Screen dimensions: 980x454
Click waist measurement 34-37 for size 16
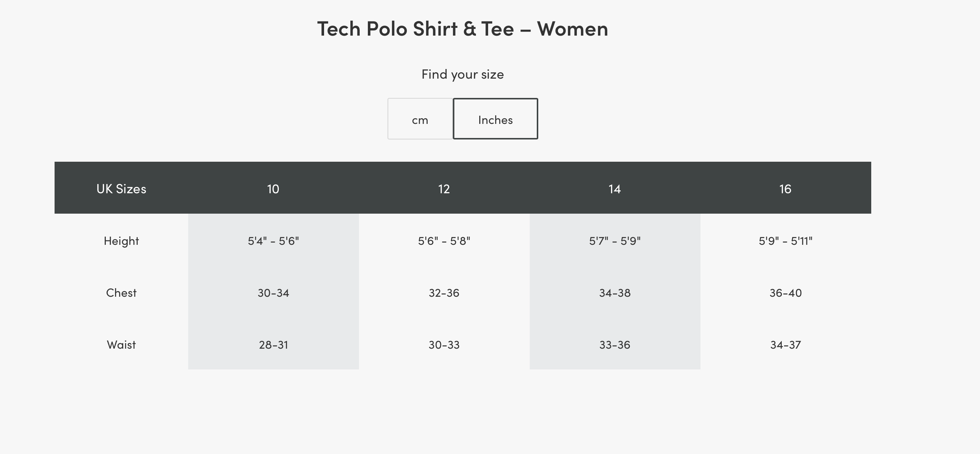pyautogui.click(x=785, y=345)
